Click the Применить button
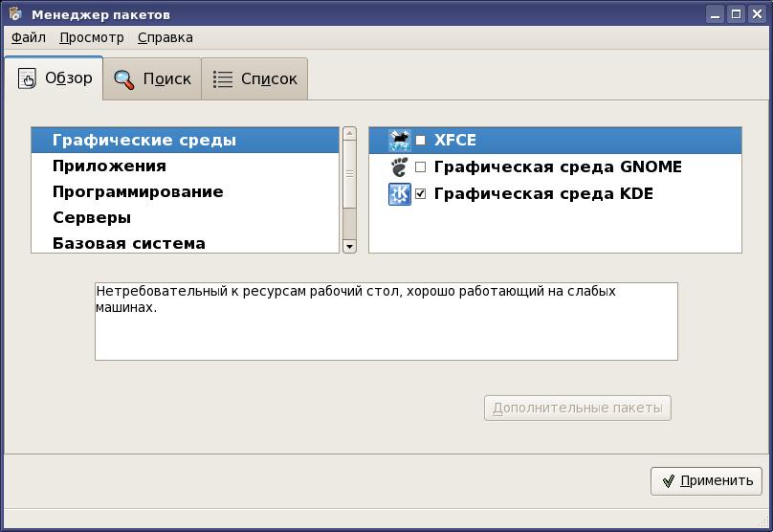Viewport: 773px width, 532px height. (706, 480)
